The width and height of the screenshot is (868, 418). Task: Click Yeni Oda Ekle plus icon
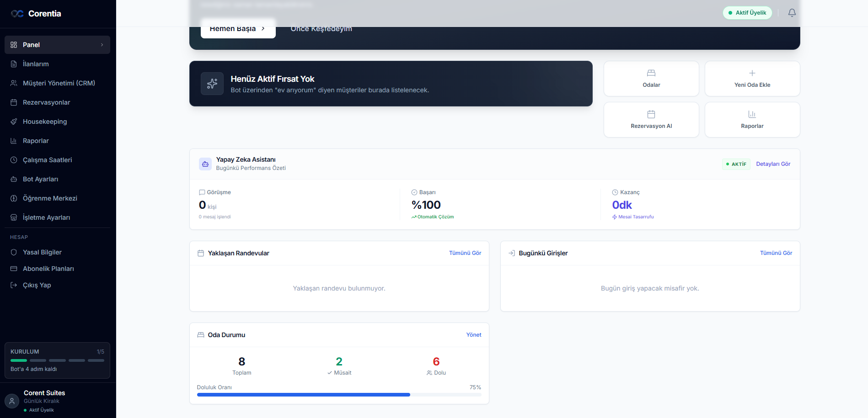[x=752, y=73]
